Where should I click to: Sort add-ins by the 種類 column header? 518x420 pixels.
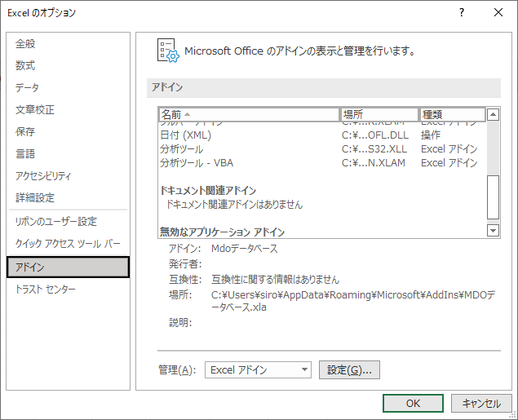coord(452,114)
